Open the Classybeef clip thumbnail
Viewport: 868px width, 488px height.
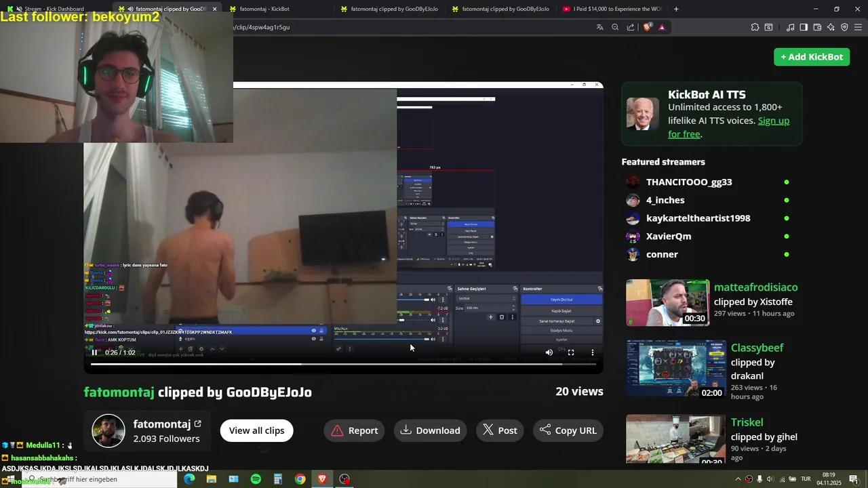pos(676,369)
